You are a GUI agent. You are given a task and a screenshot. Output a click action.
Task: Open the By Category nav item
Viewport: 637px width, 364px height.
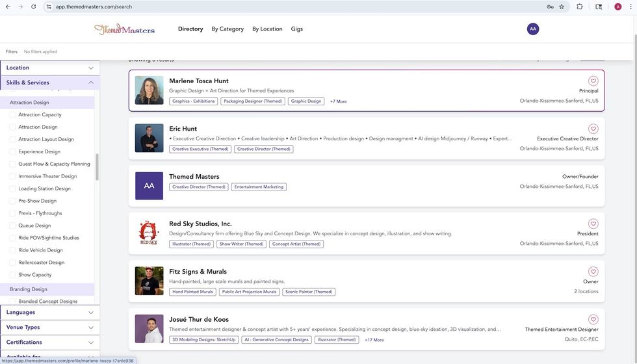[x=227, y=29]
